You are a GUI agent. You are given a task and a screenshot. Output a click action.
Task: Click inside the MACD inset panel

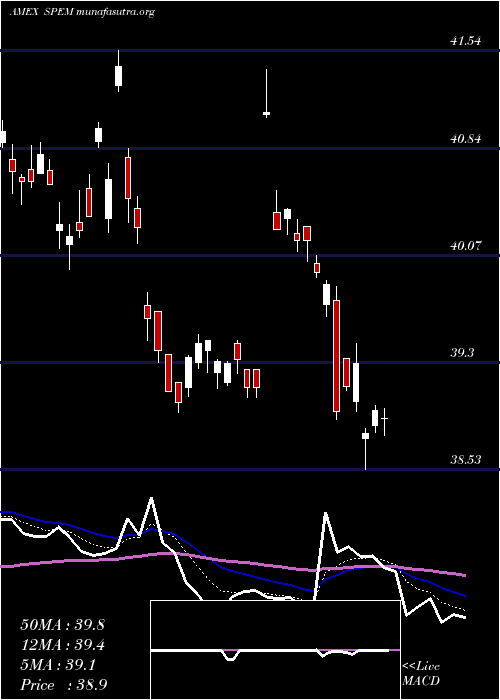tap(275, 650)
